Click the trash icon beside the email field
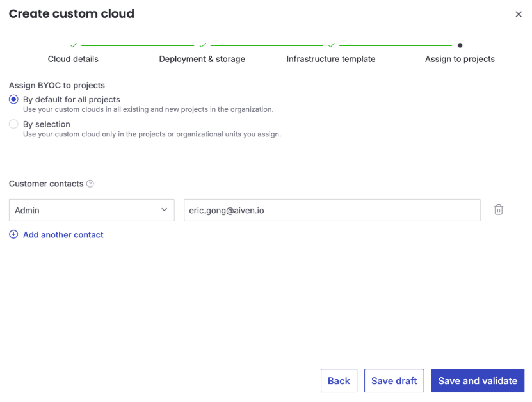This screenshot has height=402, width=532. click(x=499, y=209)
